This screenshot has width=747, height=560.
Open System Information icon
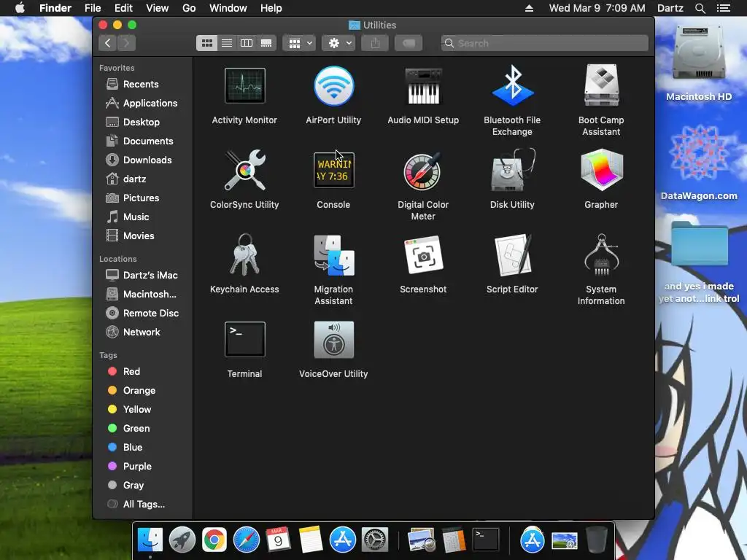[601, 254]
